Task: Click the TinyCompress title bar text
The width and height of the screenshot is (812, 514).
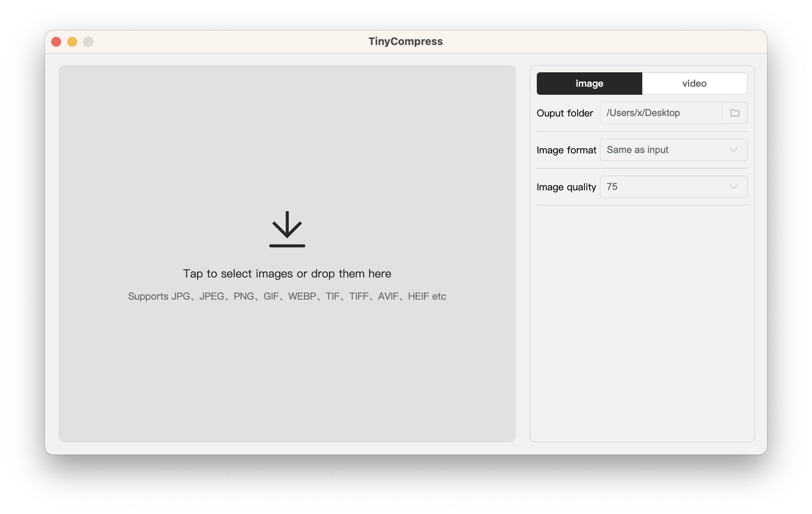Action: tap(406, 41)
